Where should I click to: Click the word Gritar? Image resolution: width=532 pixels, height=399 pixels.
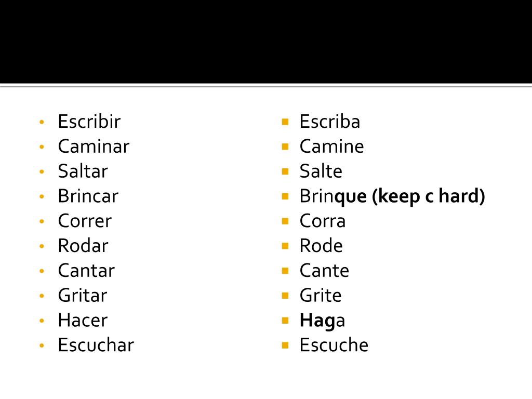[x=83, y=295]
